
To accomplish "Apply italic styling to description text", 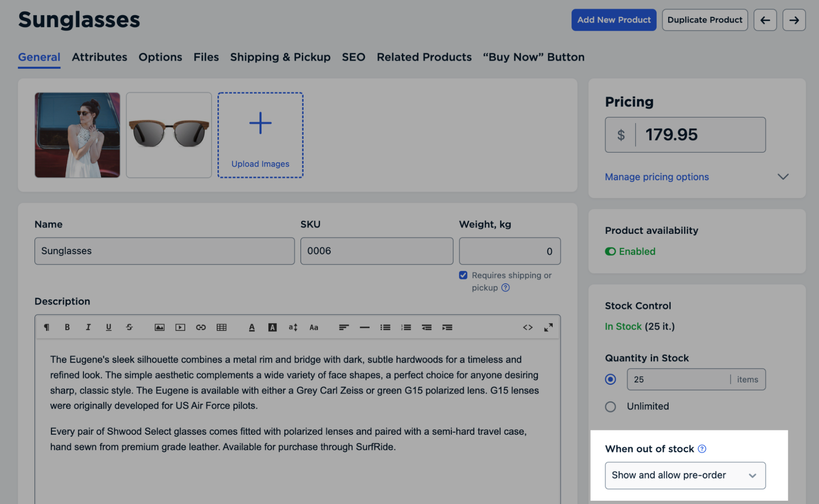I will (x=88, y=327).
